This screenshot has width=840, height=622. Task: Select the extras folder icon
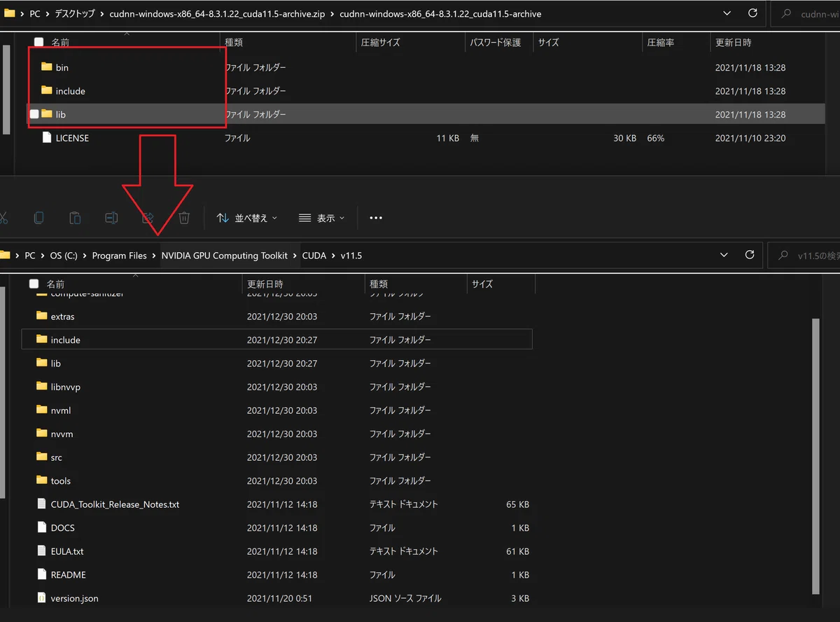click(42, 316)
